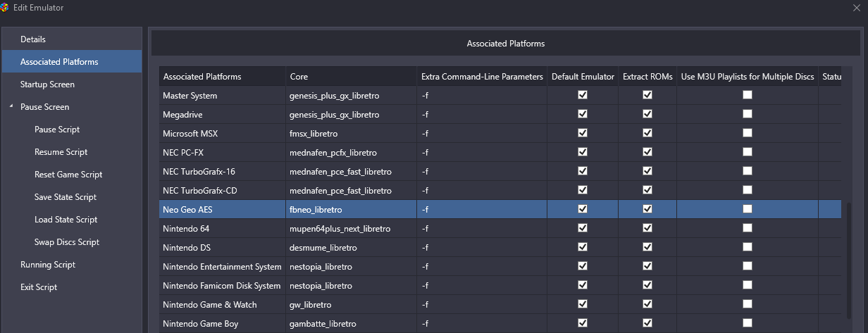
Task: Toggle Extract ROMs for NEC TurboGrafx-16
Action: (x=647, y=171)
